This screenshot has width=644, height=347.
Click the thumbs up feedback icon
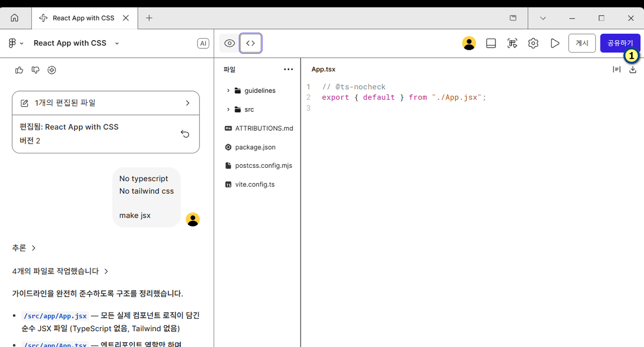pyautogui.click(x=19, y=70)
